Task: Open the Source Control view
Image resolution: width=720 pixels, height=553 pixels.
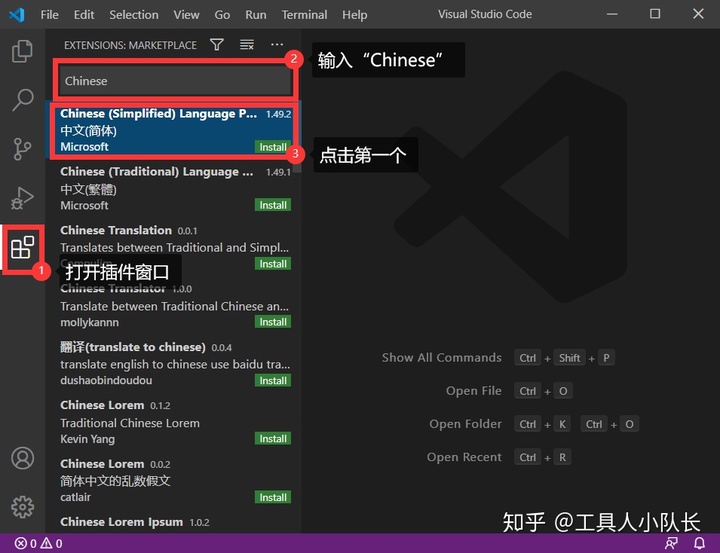Action: click(x=22, y=149)
